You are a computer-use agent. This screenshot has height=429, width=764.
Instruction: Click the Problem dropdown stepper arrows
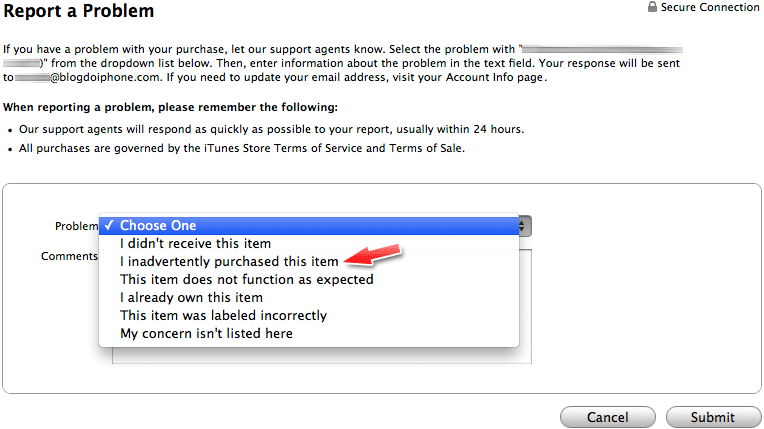pos(525,226)
